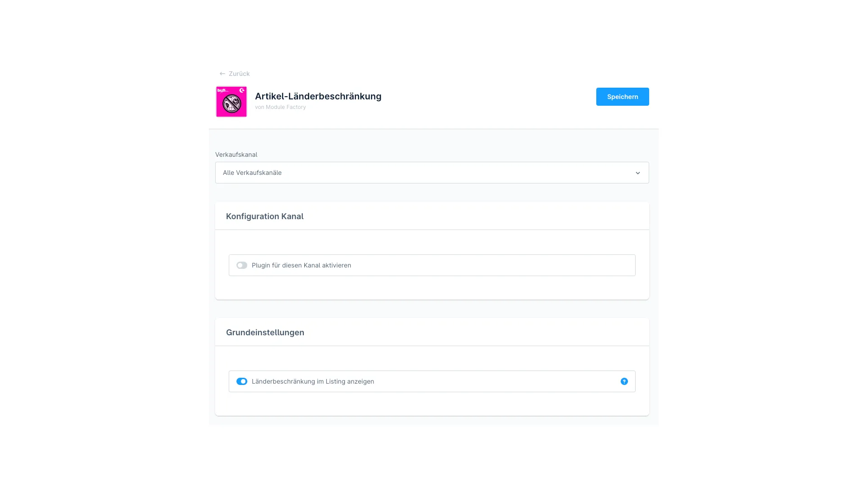Screen dimensions: 868x488
Task: Click the toggle knob for channel activation
Action: [242, 265]
